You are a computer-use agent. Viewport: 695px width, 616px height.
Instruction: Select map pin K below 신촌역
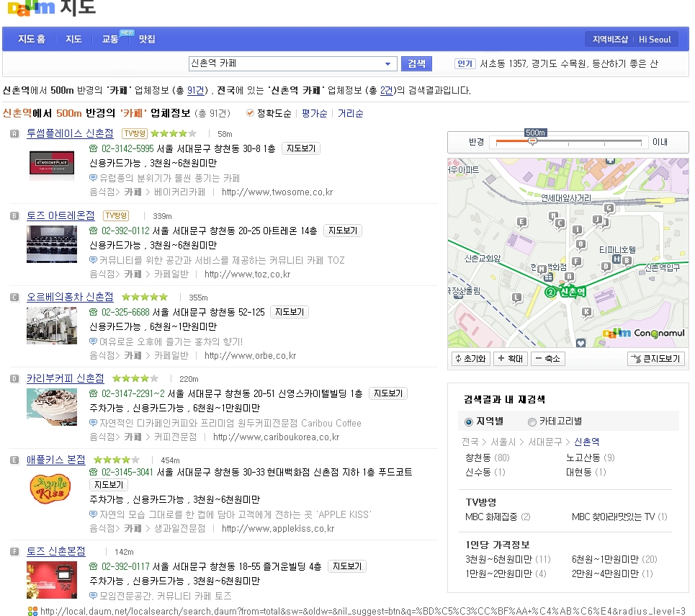(x=586, y=312)
